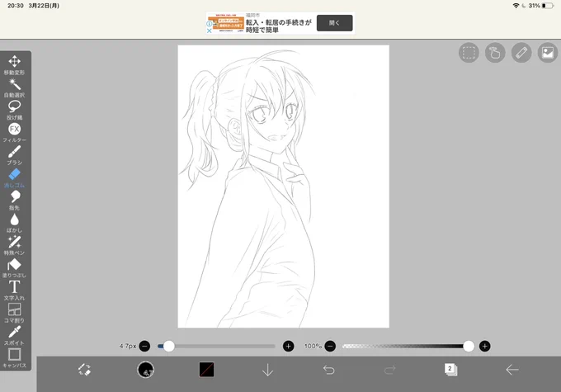
Task: Select the 消しゴム eraser tool
Action: click(14, 178)
